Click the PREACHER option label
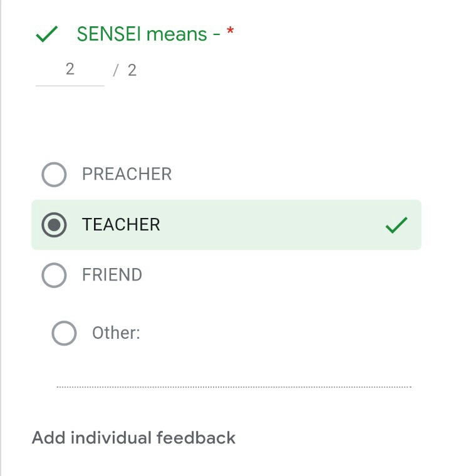 127,174
